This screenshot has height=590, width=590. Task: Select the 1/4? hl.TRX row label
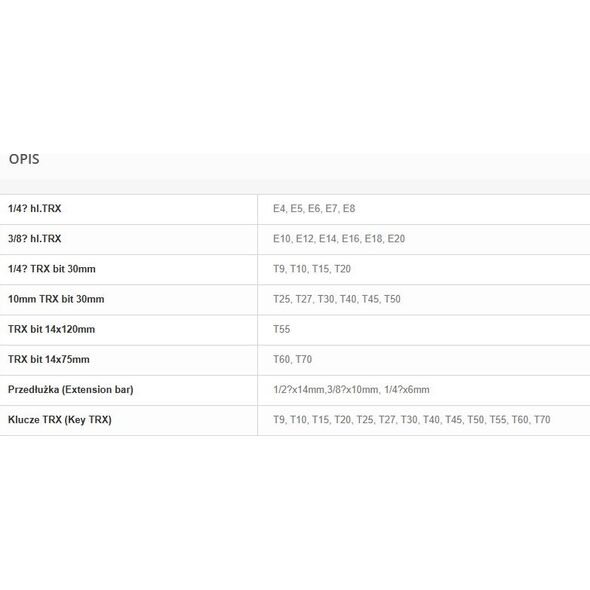(35, 208)
